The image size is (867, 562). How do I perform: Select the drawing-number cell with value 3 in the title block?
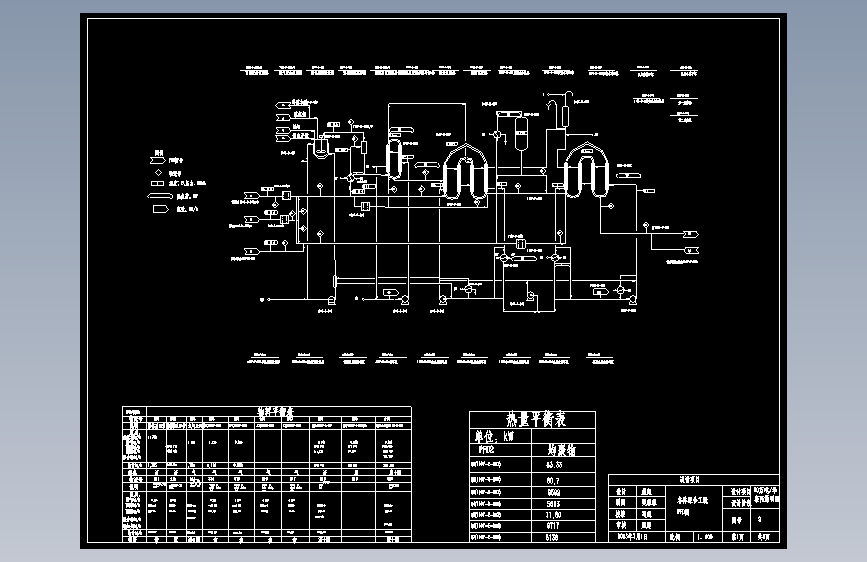pos(765,520)
